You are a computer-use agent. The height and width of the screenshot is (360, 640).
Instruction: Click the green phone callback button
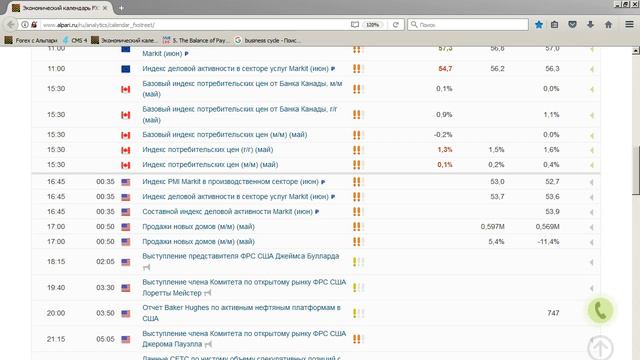coord(600,311)
